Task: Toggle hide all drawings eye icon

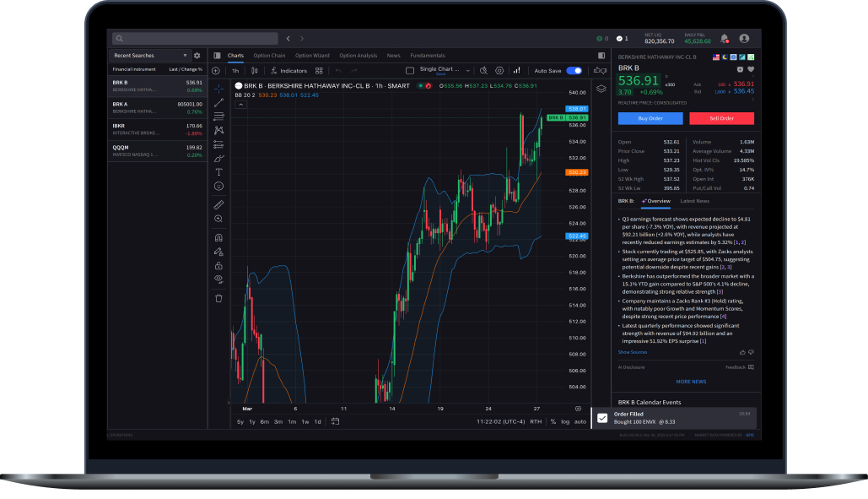Action: (218, 279)
